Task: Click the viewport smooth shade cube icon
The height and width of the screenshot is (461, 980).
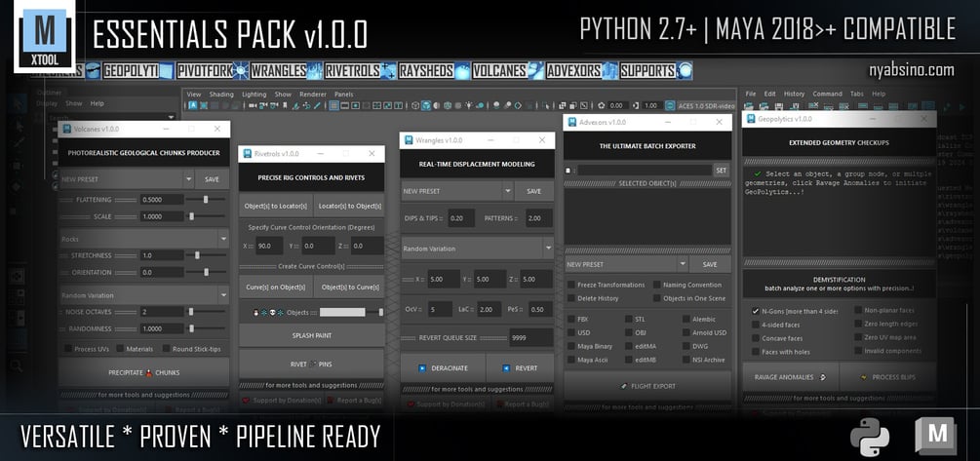Action: pos(426,105)
